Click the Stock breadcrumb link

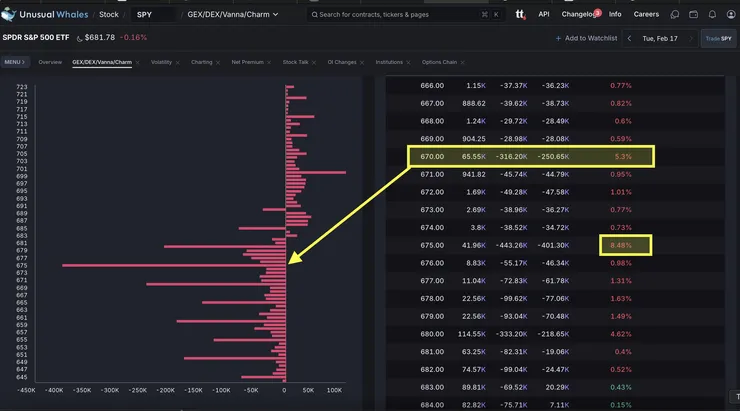pos(109,15)
